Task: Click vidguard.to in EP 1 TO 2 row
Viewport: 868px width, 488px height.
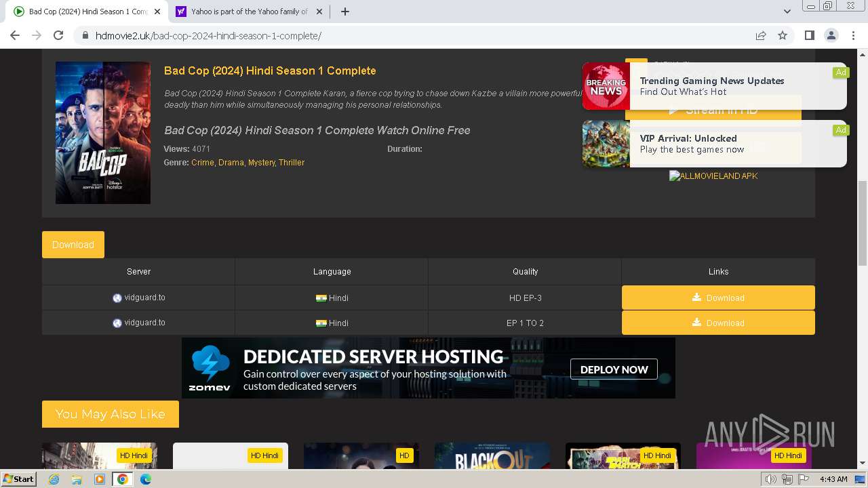Action: 144,323
